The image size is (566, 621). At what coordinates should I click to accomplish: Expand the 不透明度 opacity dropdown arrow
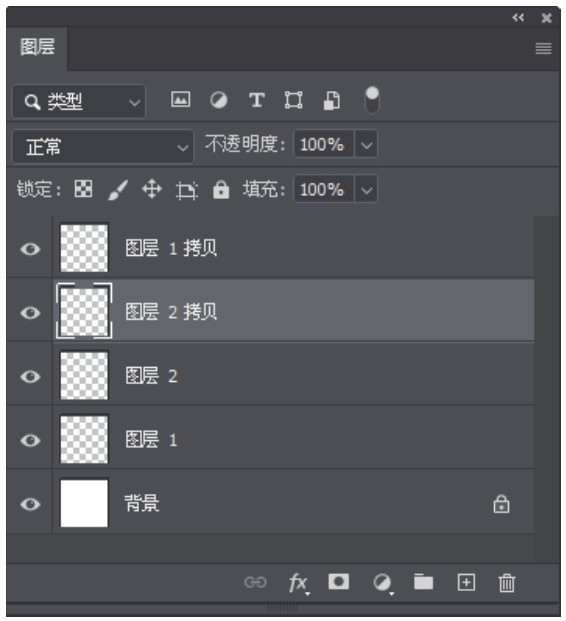point(366,145)
